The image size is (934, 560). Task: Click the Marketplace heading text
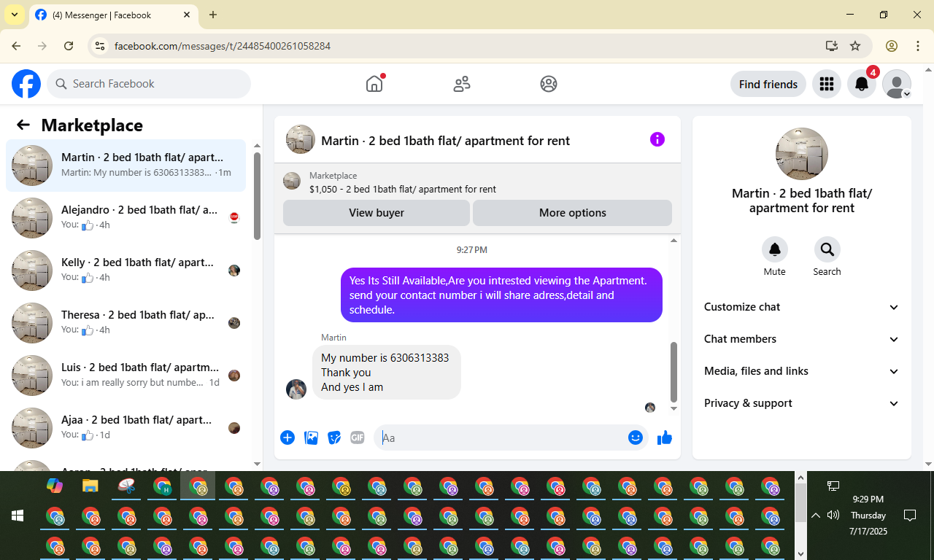coord(92,125)
